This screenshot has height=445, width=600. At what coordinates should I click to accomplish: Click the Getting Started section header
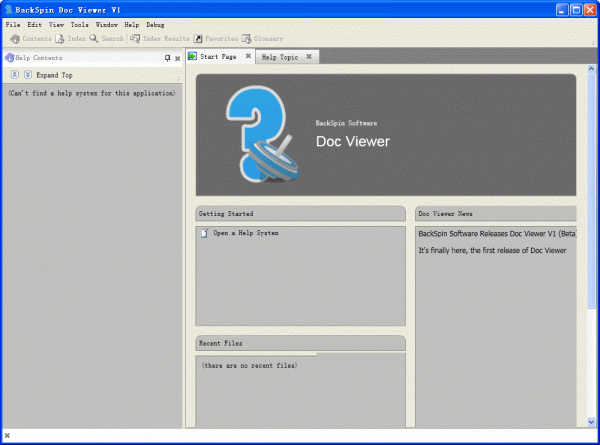click(300, 214)
